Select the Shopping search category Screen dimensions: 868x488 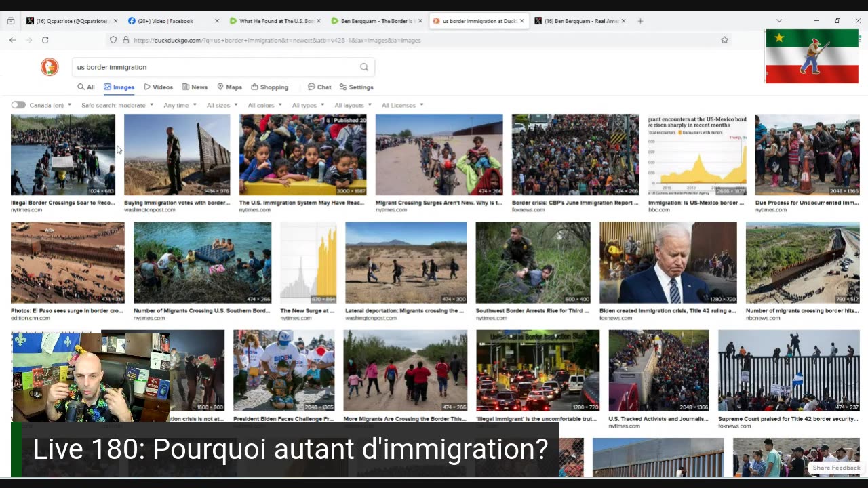point(270,87)
